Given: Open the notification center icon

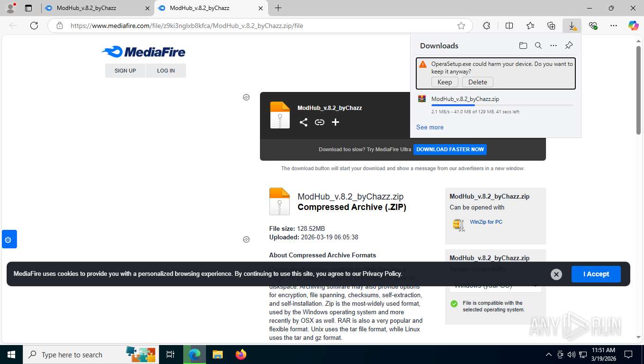Looking at the screenshot, I should [x=628, y=355].
